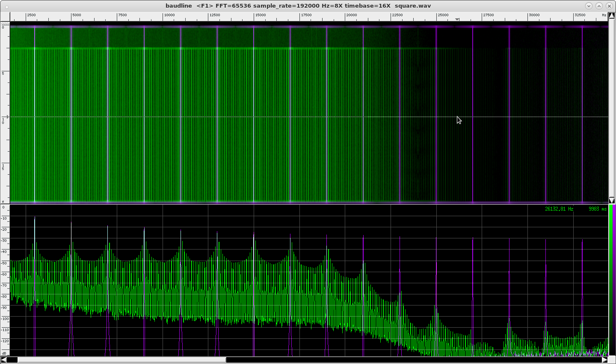Viewport: 616px width, 364px height.
Task: Click the 25000 label on frequency ruler
Action: tap(443, 15)
